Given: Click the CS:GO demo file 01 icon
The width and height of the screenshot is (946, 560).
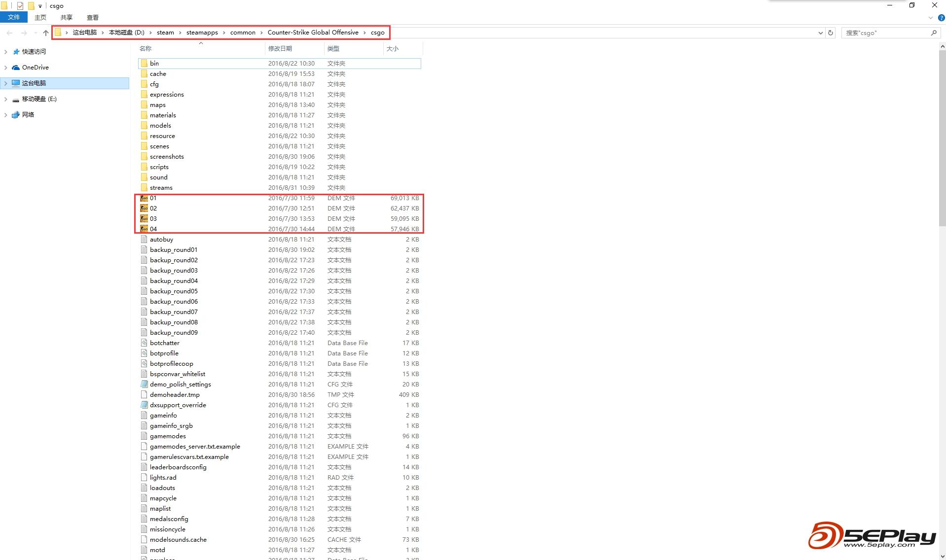Looking at the screenshot, I should [x=144, y=198].
